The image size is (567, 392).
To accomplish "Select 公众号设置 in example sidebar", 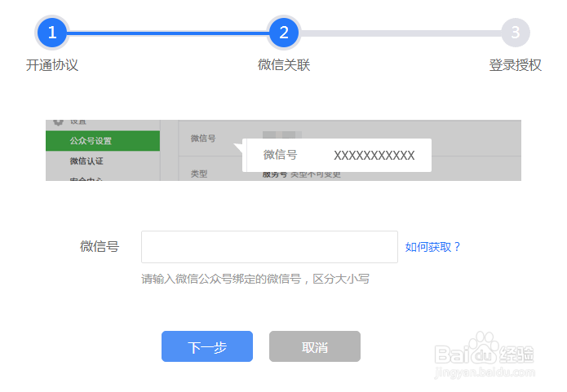I will [x=103, y=141].
